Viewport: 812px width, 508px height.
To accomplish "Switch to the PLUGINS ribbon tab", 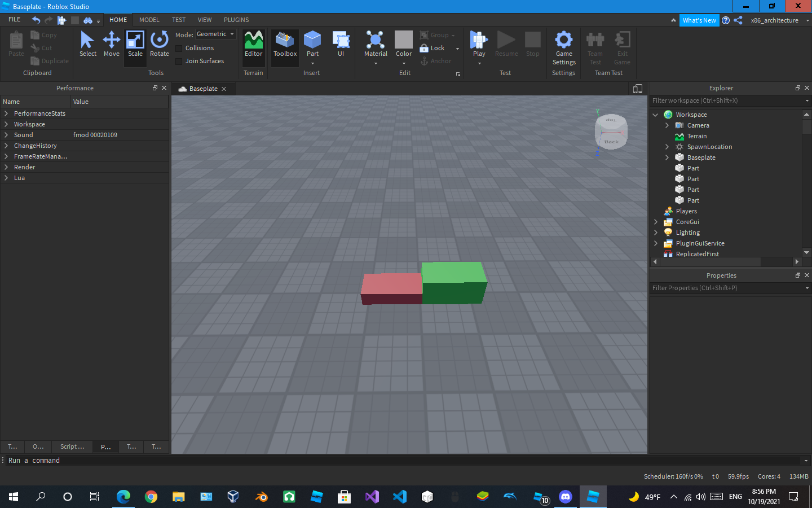I will click(x=236, y=20).
